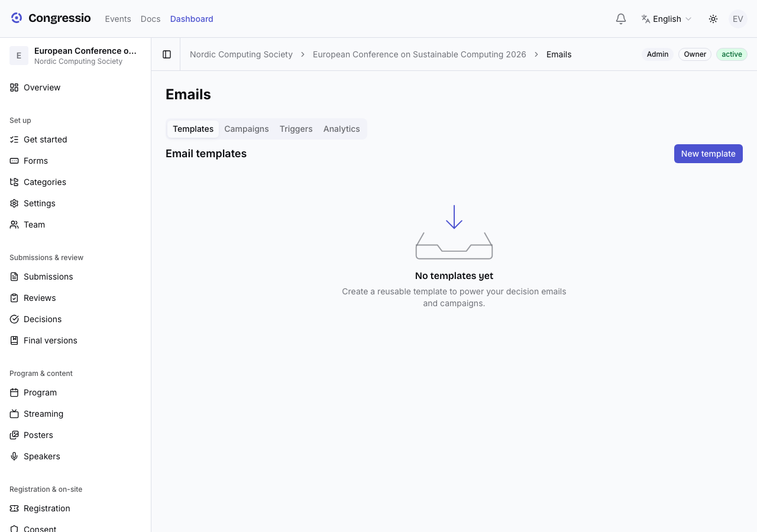757x532 pixels.
Task: Click the No templates yet text
Action: (454, 275)
